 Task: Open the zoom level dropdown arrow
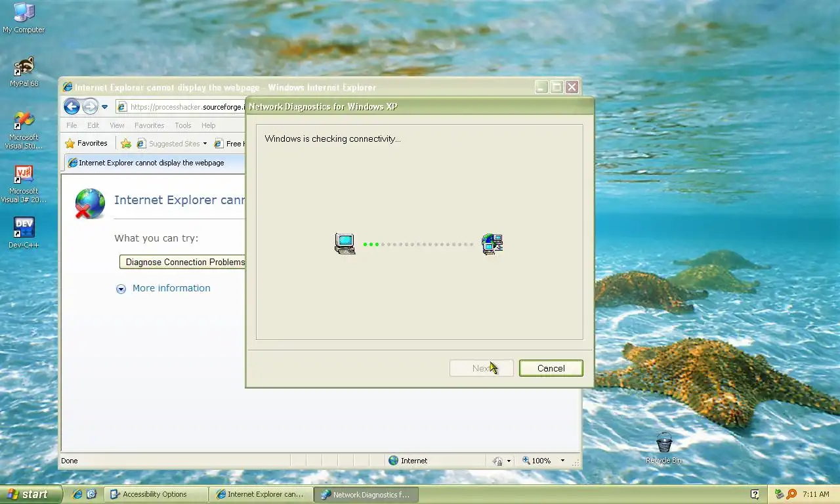coord(562,461)
